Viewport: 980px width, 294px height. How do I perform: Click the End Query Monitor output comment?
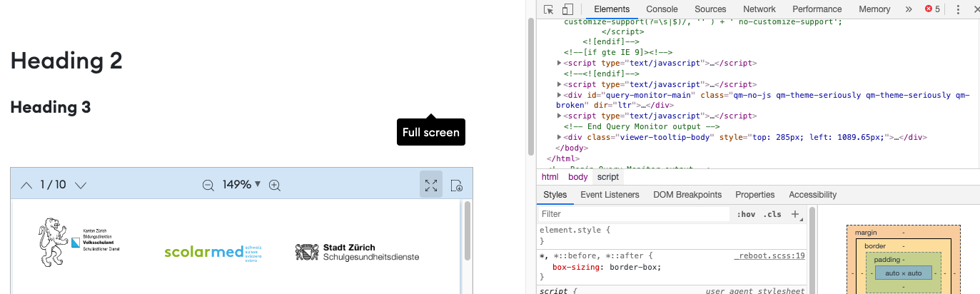click(642, 126)
